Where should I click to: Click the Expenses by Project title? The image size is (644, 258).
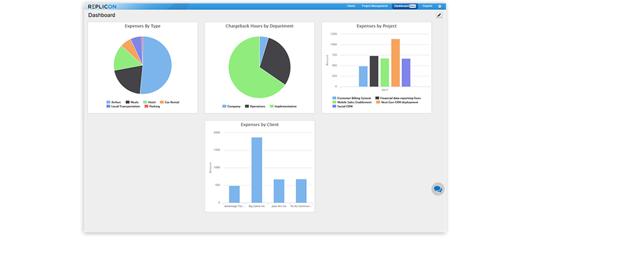pyautogui.click(x=376, y=26)
